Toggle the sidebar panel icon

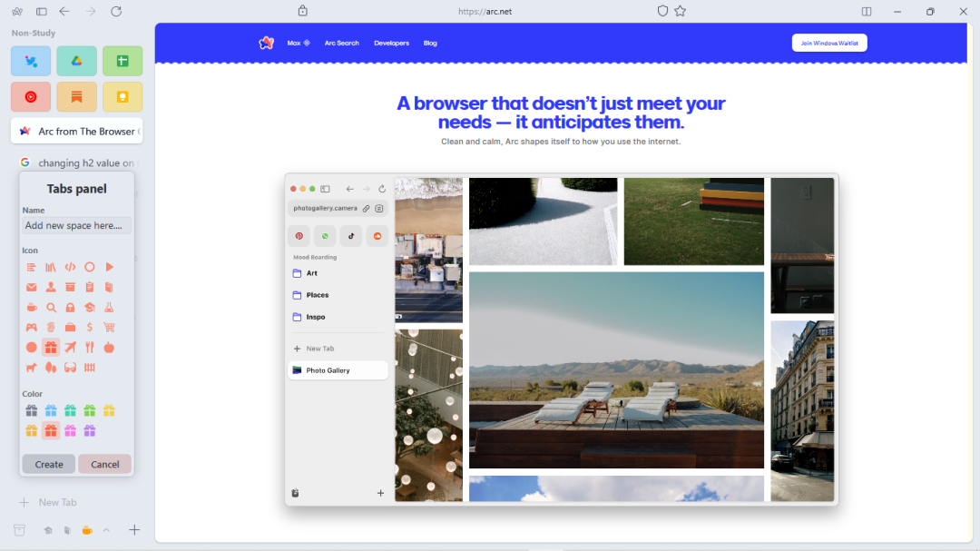pyautogui.click(x=42, y=11)
